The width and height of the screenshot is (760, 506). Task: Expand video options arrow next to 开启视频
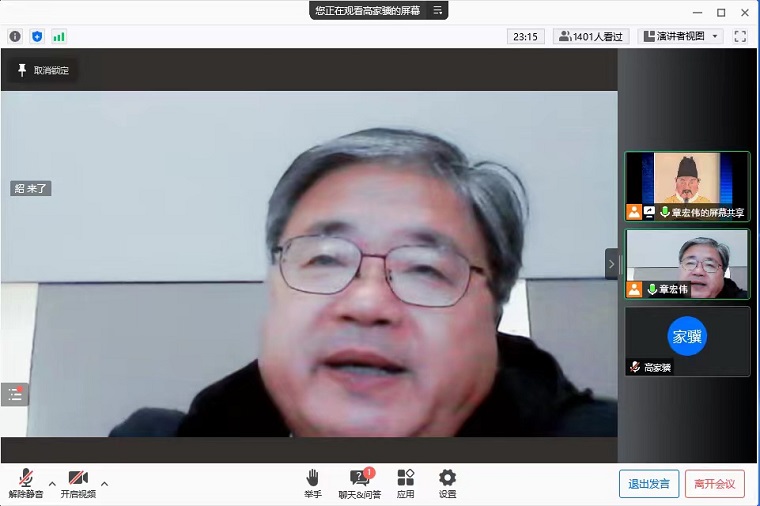pos(105,484)
